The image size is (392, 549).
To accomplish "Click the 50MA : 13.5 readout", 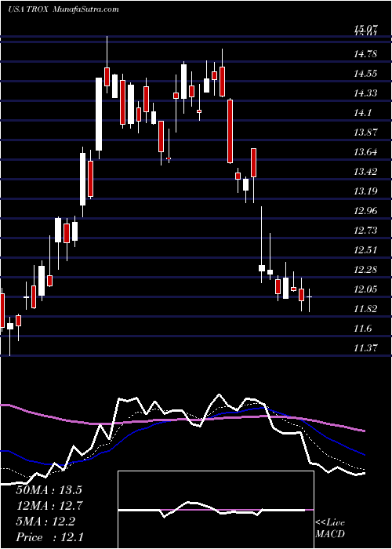I will [49, 490].
